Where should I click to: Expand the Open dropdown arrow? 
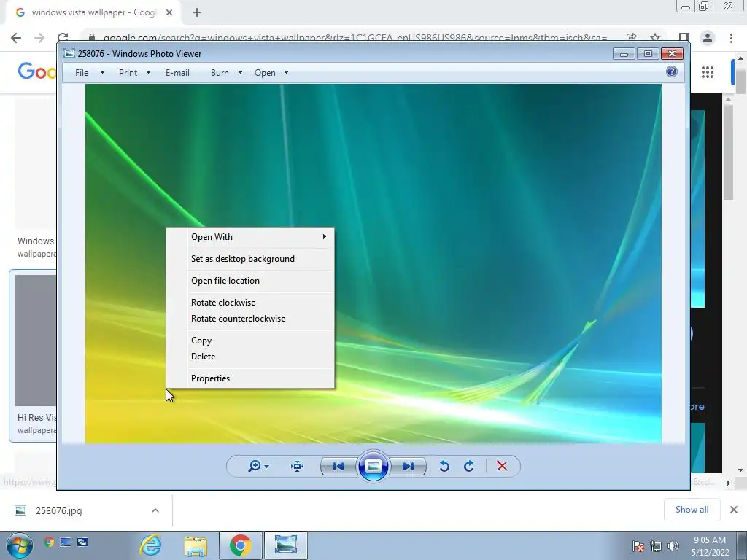pyautogui.click(x=286, y=73)
